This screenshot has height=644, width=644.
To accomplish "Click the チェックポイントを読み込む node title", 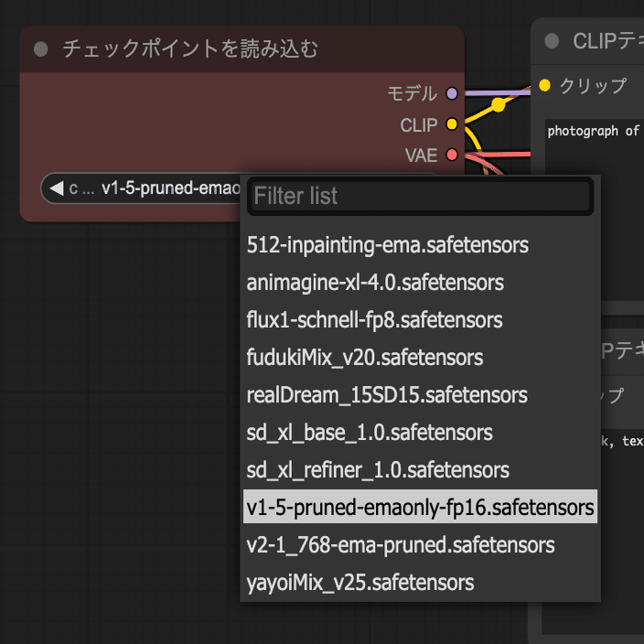I will click(190, 48).
